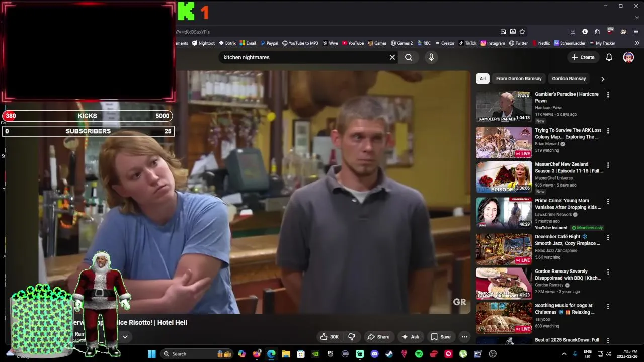Open the MasterChef New Zealand thumbnail
Image resolution: width=644 pixels, height=362 pixels.
coord(504,177)
